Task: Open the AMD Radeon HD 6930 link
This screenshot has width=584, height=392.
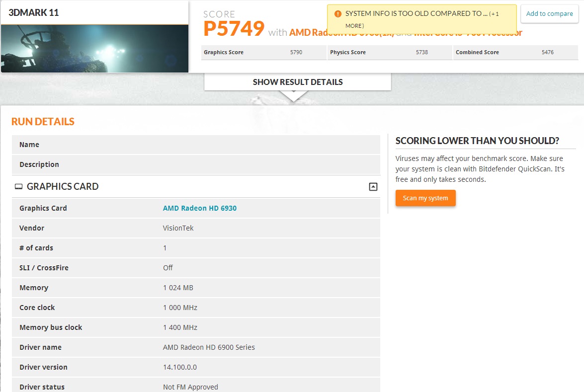Action: [200, 208]
